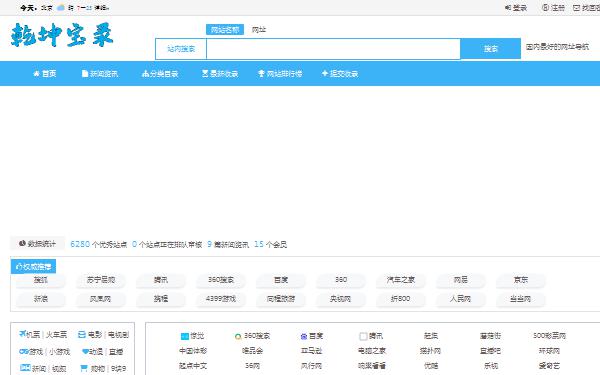Viewport: 600px width, 375px height.
Task: Click the plus icon beside 提交收录
Action: [325, 73]
